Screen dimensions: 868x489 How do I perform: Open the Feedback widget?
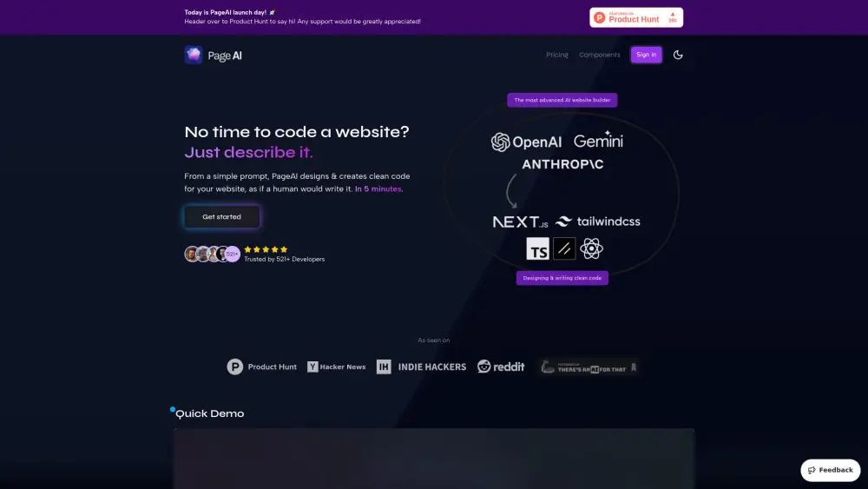[831, 470]
